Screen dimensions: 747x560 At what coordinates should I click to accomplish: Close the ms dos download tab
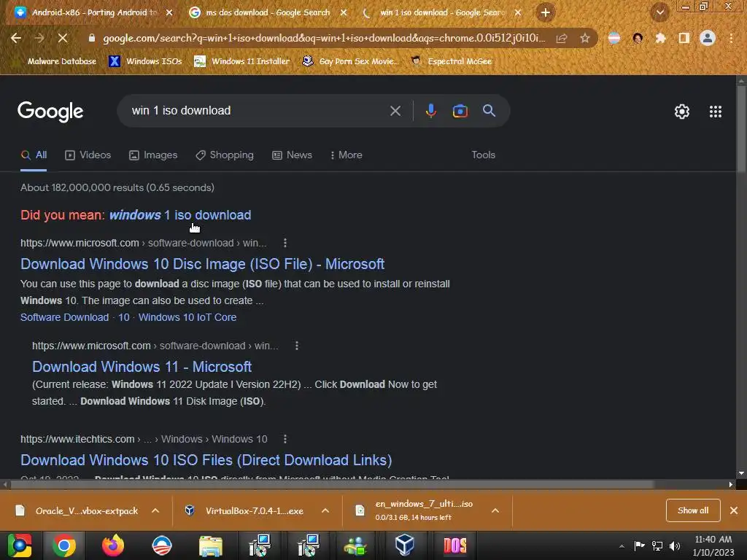344,12
